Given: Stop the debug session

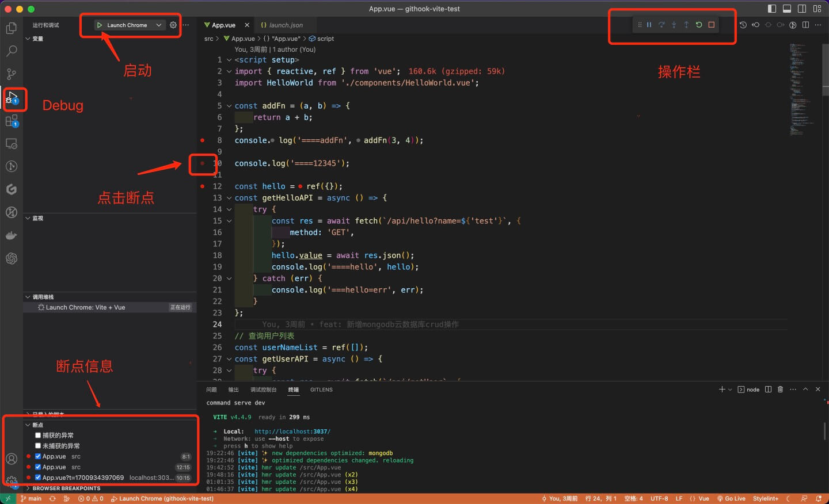Looking at the screenshot, I should (712, 25).
